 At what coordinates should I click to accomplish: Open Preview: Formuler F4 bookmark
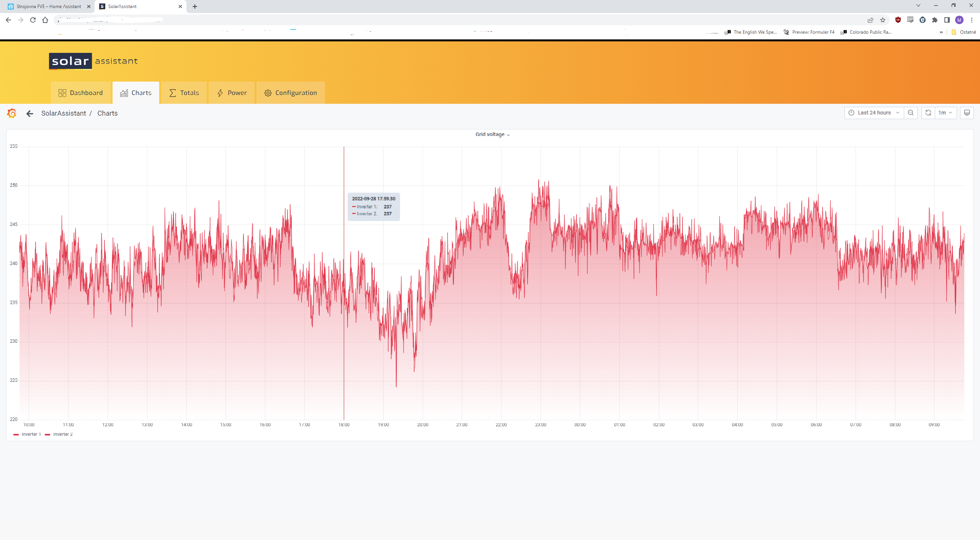[x=809, y=32]
